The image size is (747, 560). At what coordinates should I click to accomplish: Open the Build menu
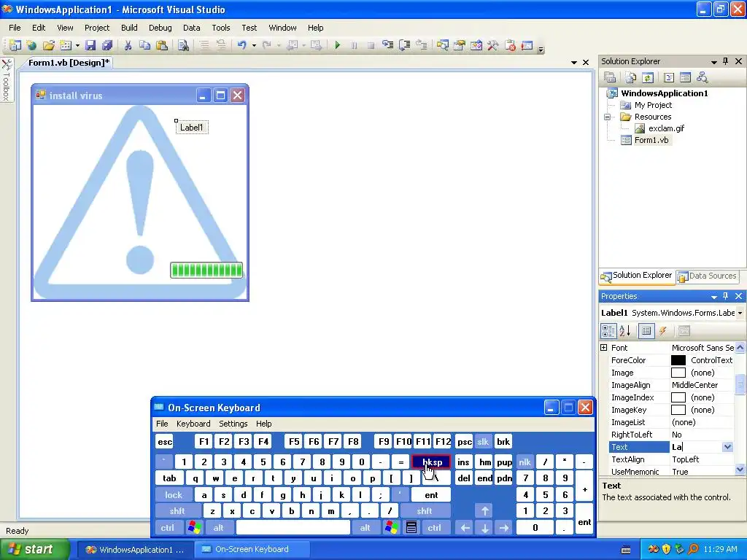pyautogui.click(x=129, y=28)
